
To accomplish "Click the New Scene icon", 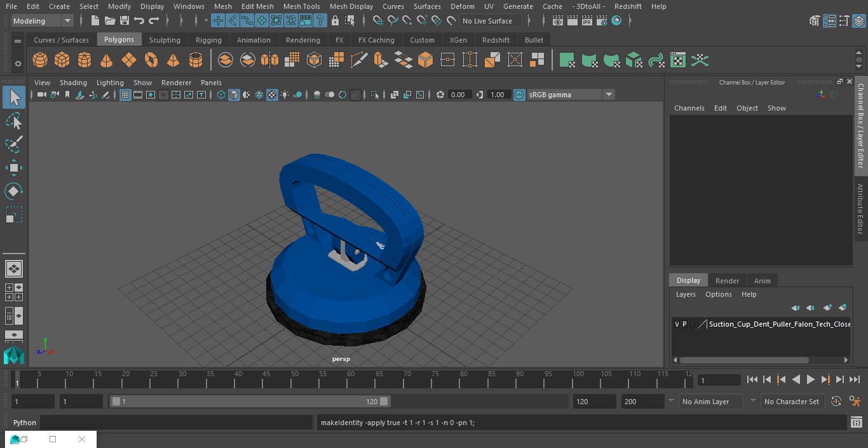I will click(95, 21).
